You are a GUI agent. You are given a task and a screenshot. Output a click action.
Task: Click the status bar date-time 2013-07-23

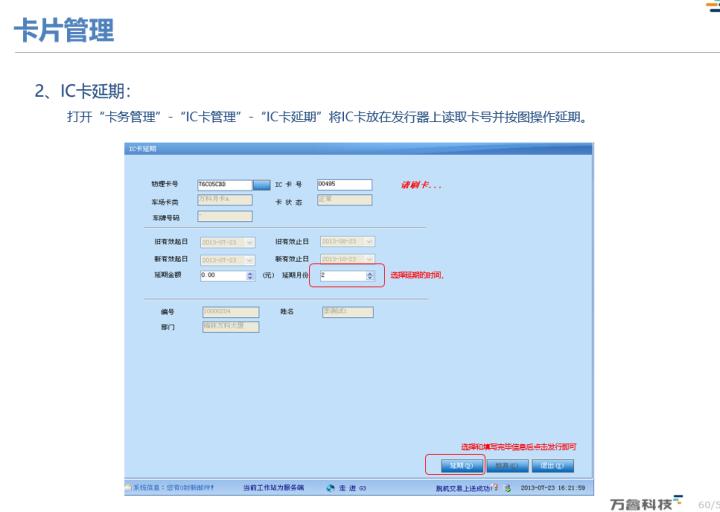[x=553, y=488]
